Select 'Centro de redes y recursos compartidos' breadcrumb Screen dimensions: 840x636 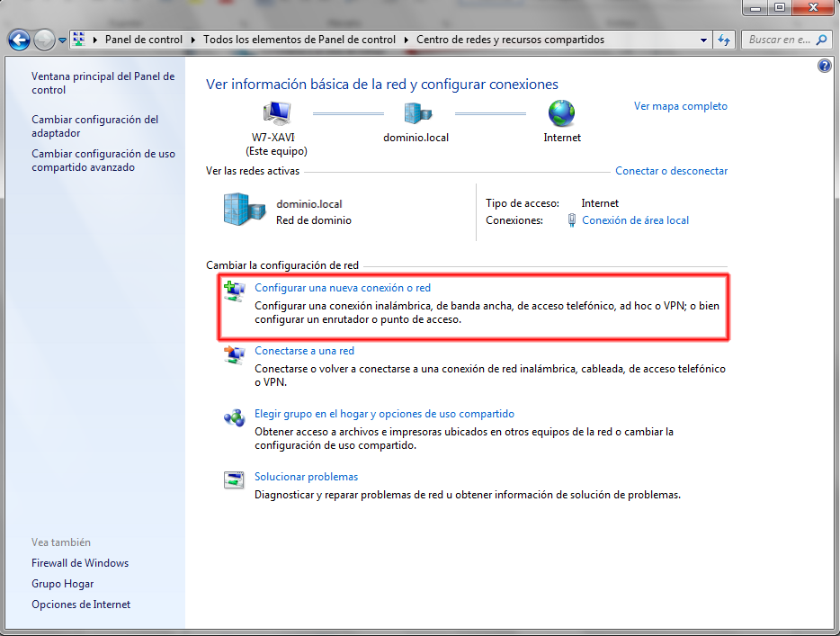point(510,40)
